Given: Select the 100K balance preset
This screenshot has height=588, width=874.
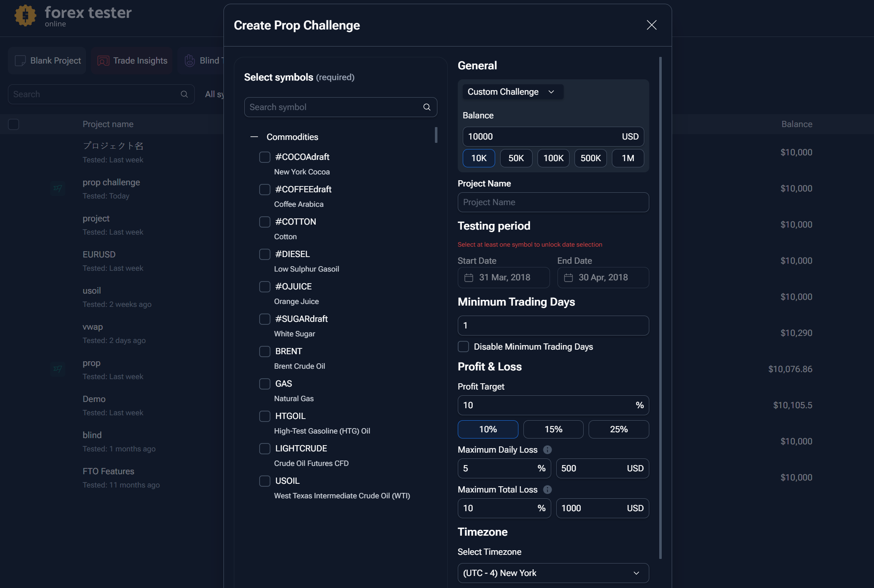Looking at the screenshot, I should [553, 158].
